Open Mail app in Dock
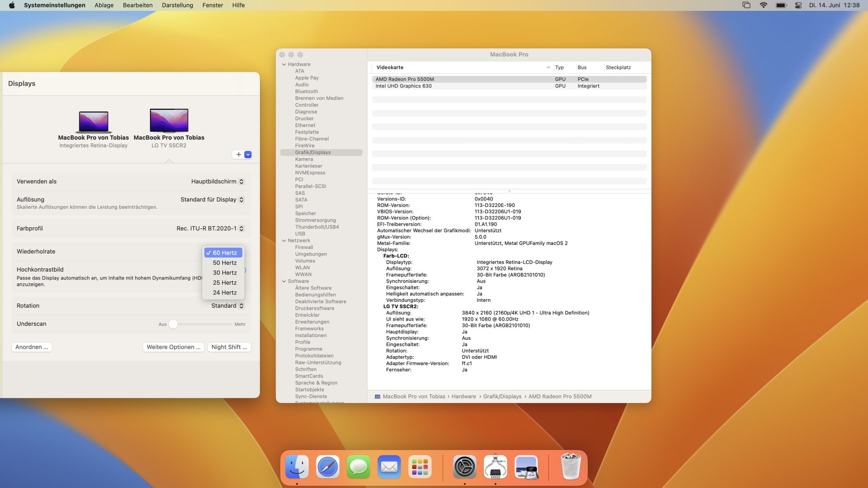This screenshot has height=488, width=868. (389, 467)
